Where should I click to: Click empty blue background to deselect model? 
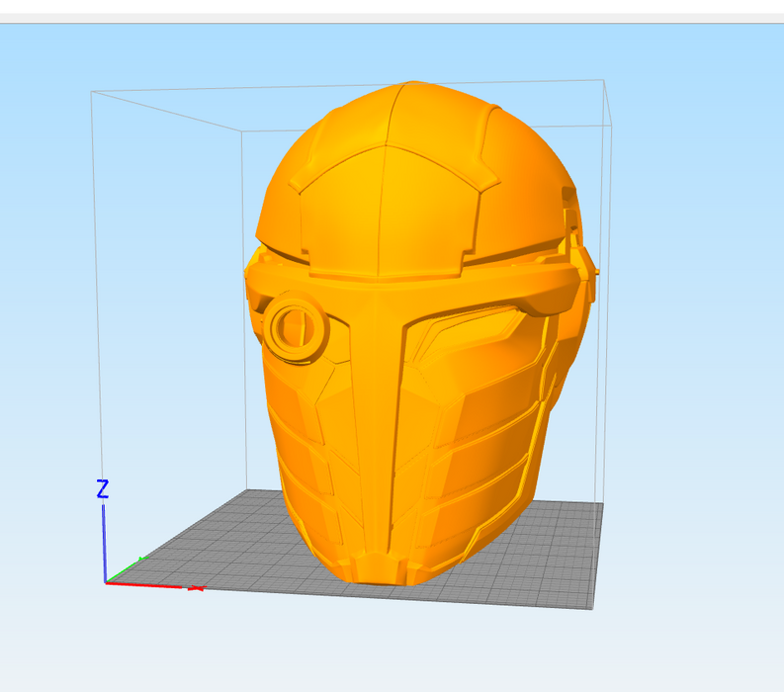pyautogui.click(x=692, y=297)
